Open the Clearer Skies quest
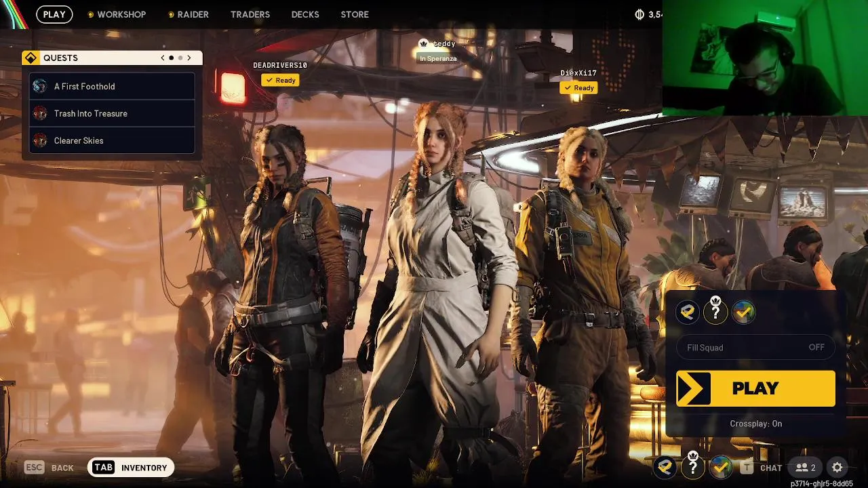This screenshot has width=868, height=488. click(113, 140)
